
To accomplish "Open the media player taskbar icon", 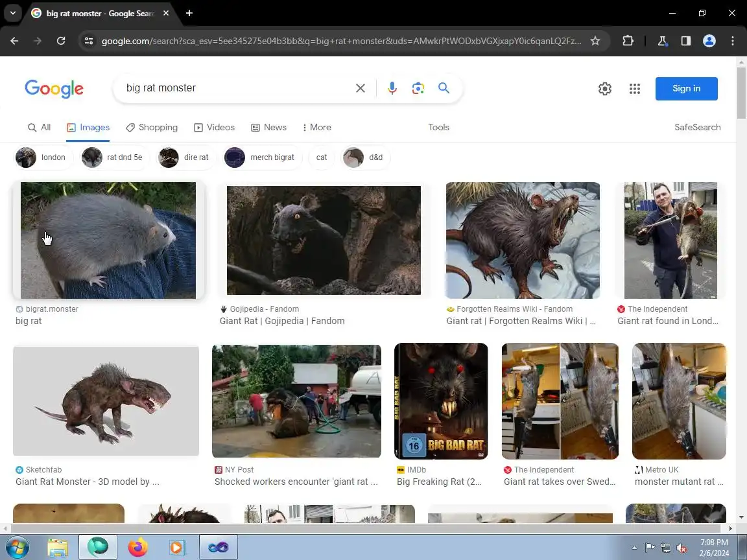I will pos(177,547).
